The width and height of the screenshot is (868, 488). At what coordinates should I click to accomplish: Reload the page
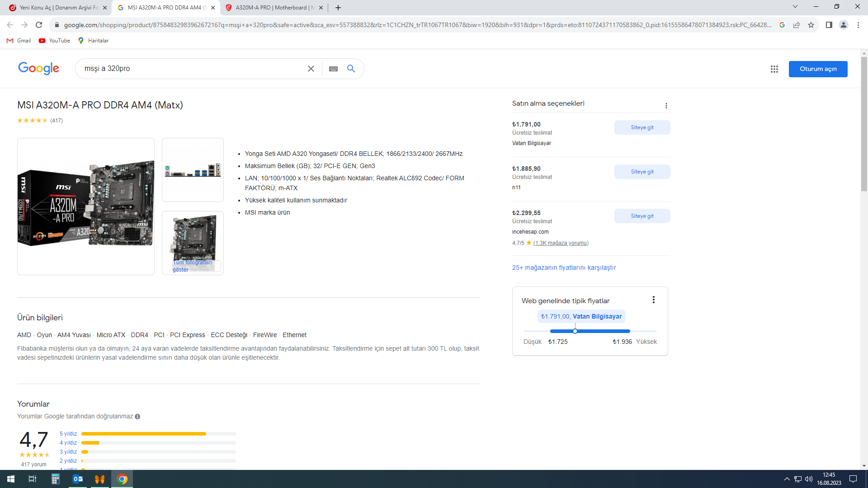pyautogui.click(x=39, y=25)
